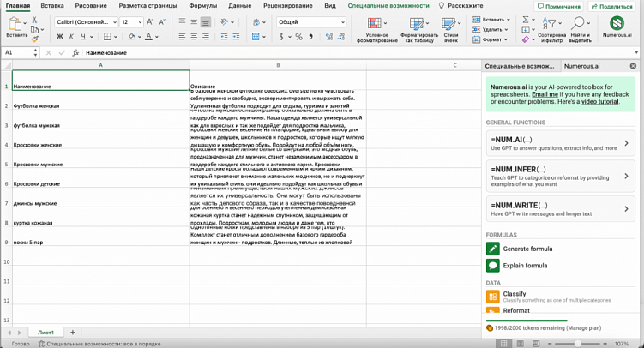Click the red font color A swatch
This screenshot has width=644, height=348.
coord(148,37)
